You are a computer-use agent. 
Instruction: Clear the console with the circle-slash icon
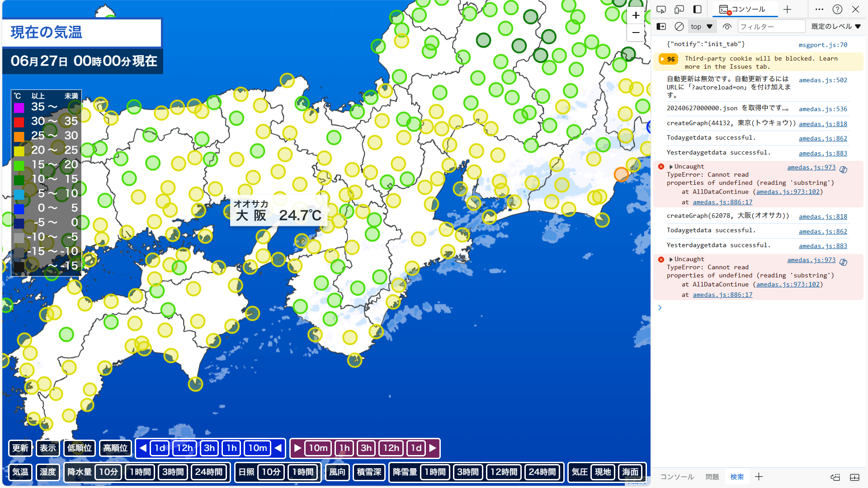679,27
